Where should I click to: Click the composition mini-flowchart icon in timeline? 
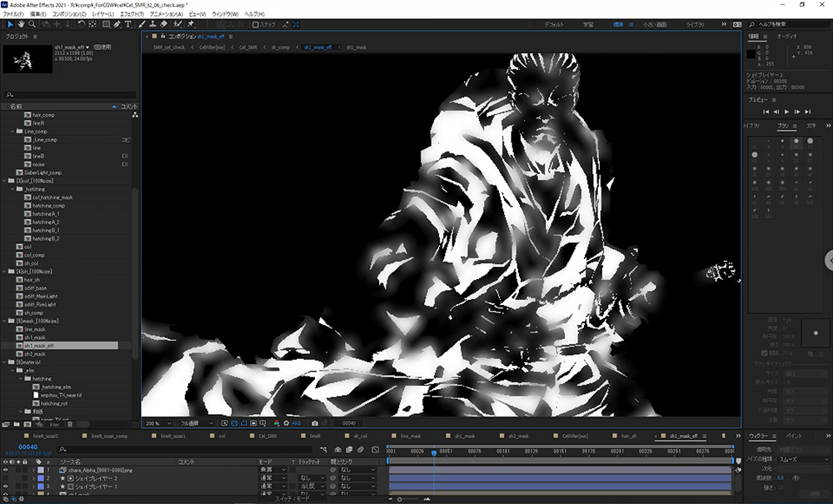click(x=323, y=450)
